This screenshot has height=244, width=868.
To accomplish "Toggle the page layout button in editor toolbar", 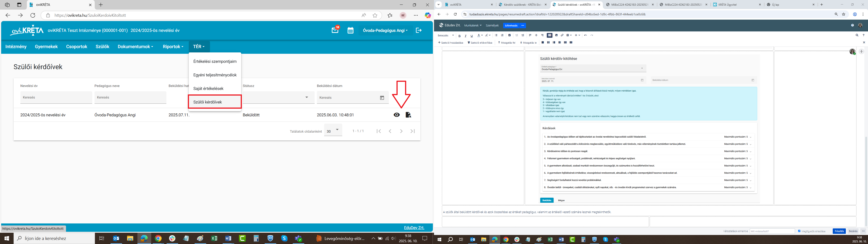I will coord(550,35).
